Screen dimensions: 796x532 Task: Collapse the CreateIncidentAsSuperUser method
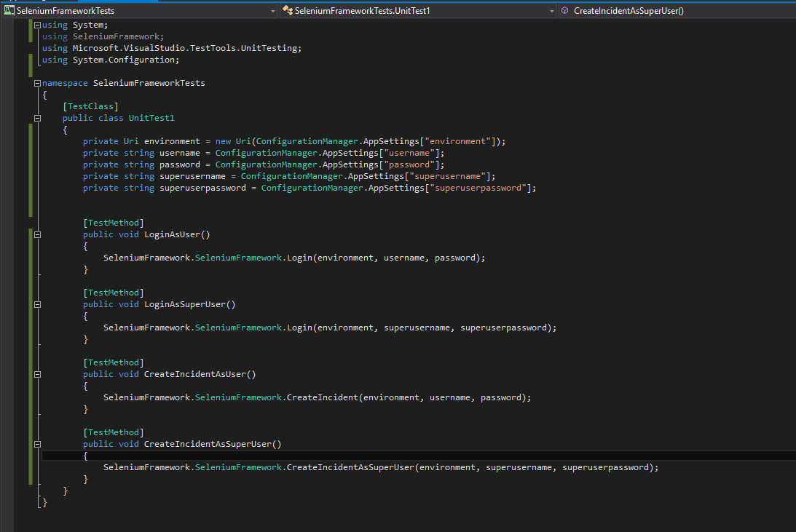click(x=37, y=444)
